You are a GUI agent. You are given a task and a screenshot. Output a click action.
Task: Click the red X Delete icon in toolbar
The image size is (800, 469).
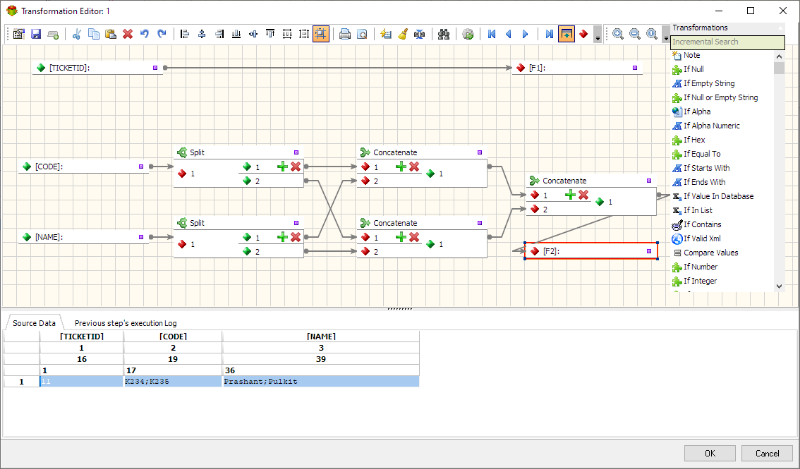click(x=128, y=34)
